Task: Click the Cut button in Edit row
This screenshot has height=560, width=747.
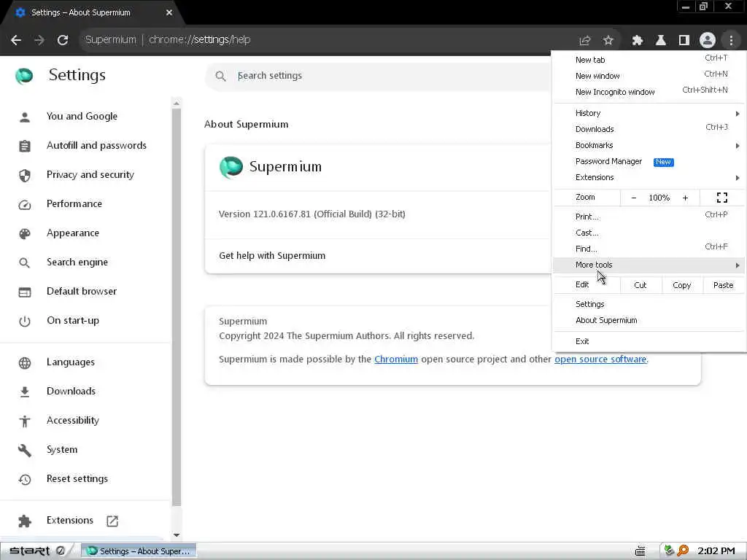Action: point(640,285)
